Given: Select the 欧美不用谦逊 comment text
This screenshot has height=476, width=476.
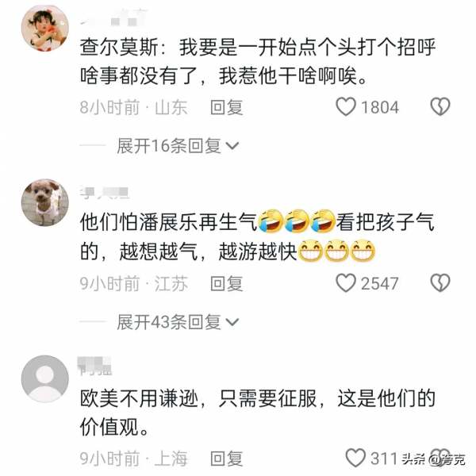Looking at the screenshot, I should click(x=258, y=413).
